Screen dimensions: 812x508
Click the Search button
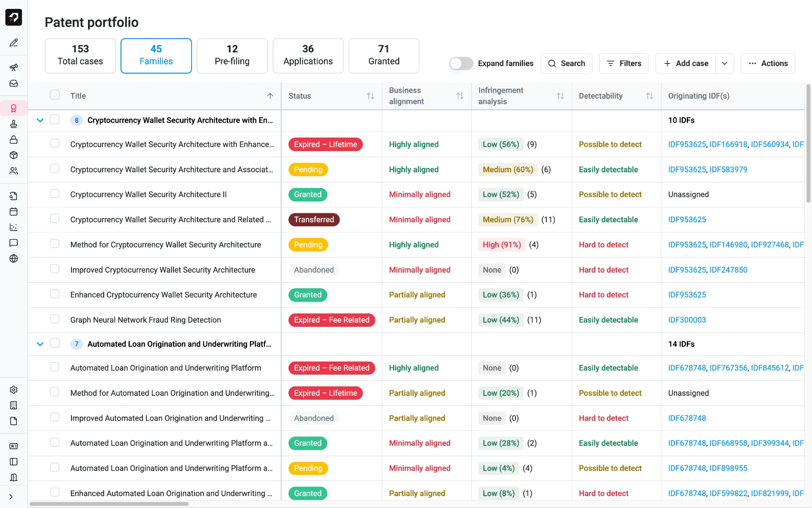pos(566,63)
